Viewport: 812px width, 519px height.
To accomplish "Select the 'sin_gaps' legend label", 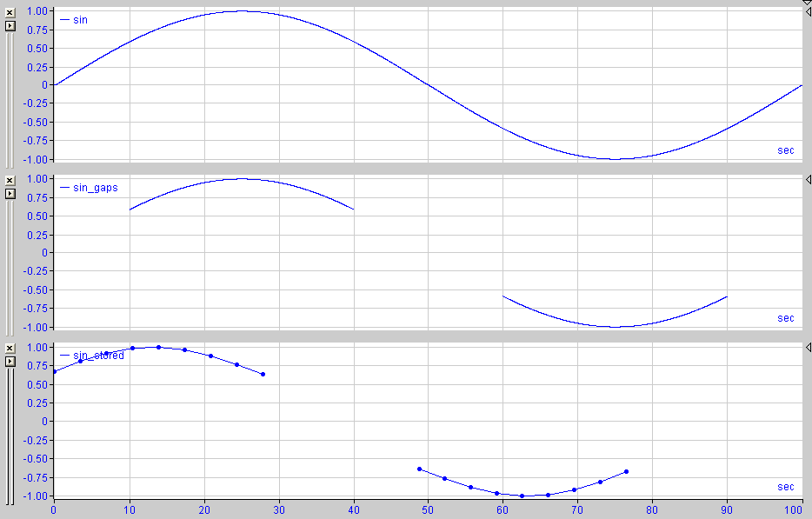I will [x=96, y=188].
